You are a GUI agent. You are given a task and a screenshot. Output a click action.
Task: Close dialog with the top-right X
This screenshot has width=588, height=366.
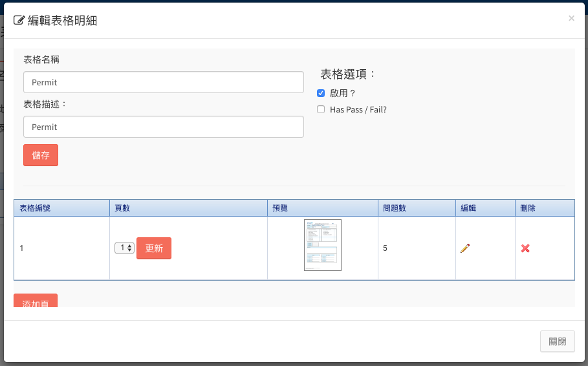pyautogui.click(x=571, y=18)
